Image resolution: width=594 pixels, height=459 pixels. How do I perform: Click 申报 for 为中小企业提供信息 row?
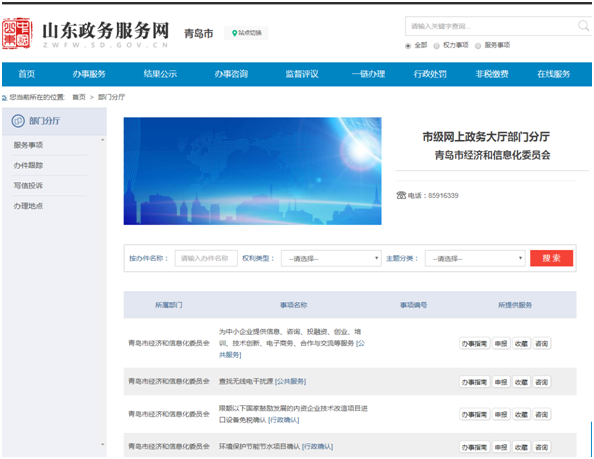click(x=501, y=344)
